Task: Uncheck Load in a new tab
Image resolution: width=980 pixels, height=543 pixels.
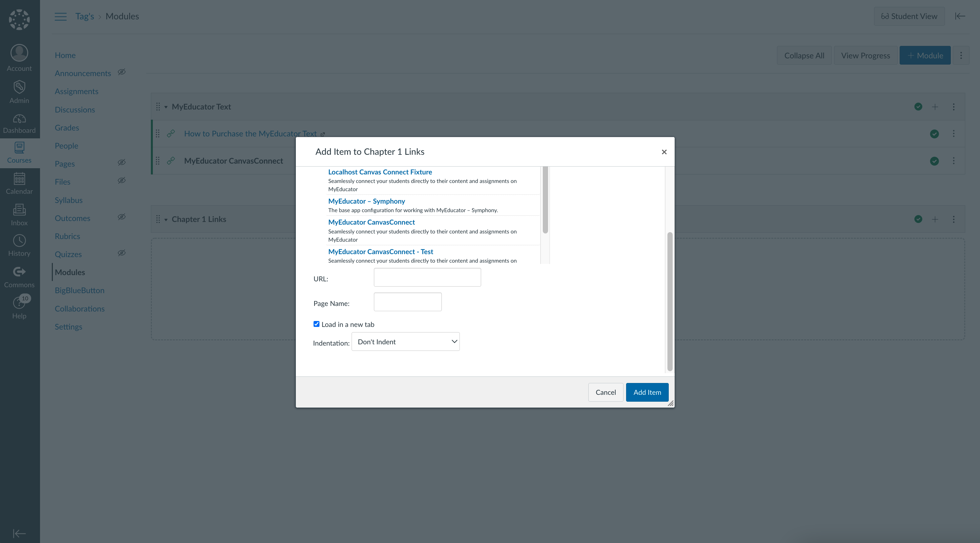Action: pos(316,324)
